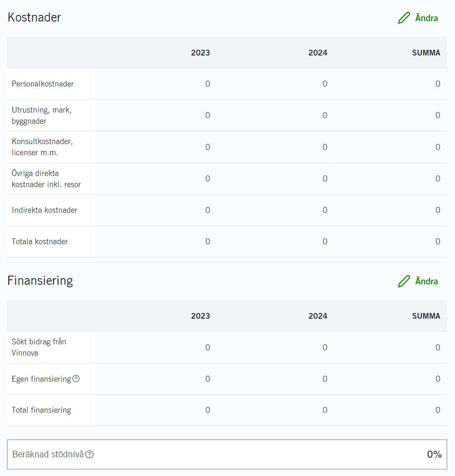Image resolution: width=455 pixels, height=476 pixels.
Task: Click the SUMMA header in Kostnader table
Action: [426, 53]
